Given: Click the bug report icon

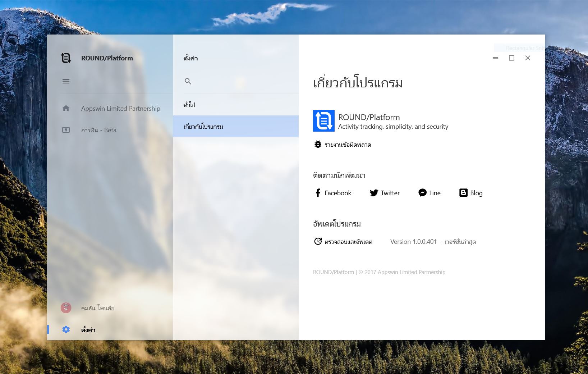Looking at the screenshot, I should coord(318,144).
